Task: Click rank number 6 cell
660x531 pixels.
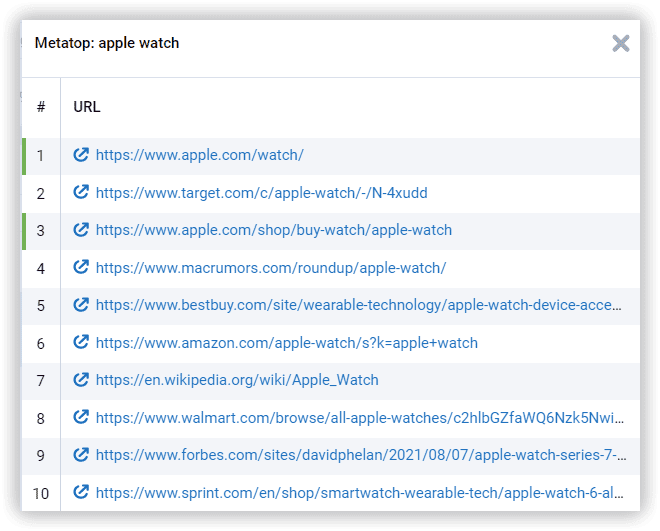Action: [x=40, y=343]
